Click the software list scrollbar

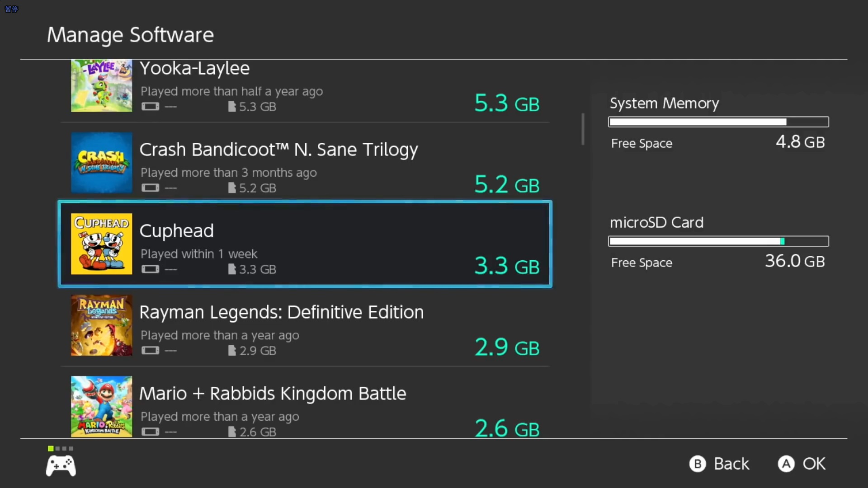tap(583, 129)
